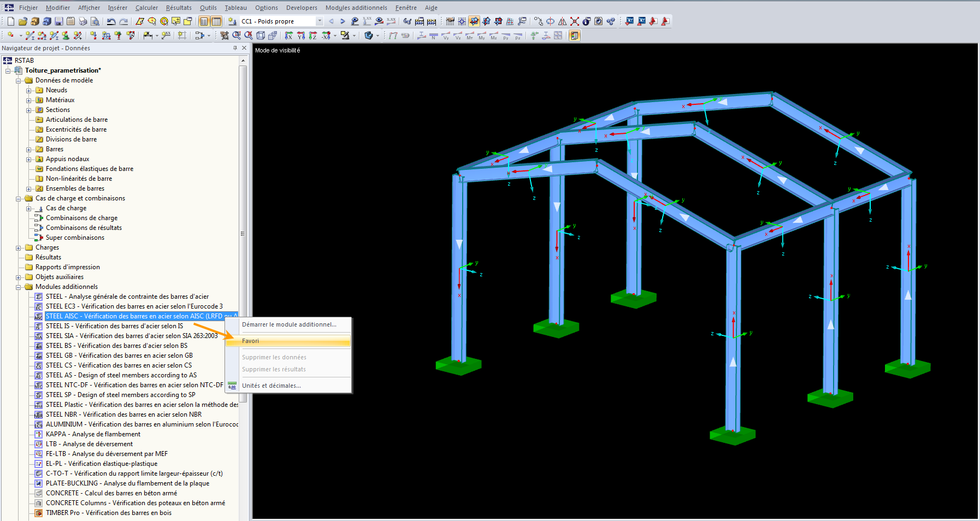Click the Unités et décimales icon in context menu
The width and height of the screenshot is (980, 521).
point(232,386)
